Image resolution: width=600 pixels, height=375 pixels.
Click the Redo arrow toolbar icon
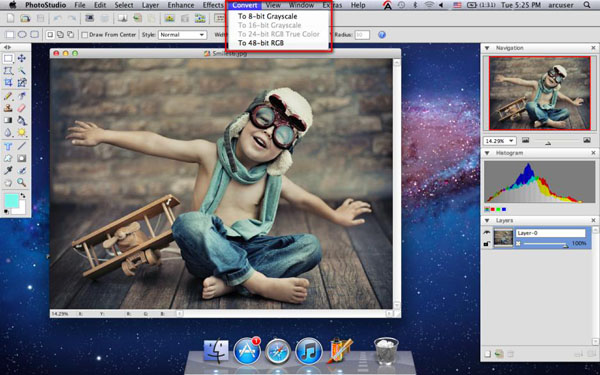tap(72, 18)
